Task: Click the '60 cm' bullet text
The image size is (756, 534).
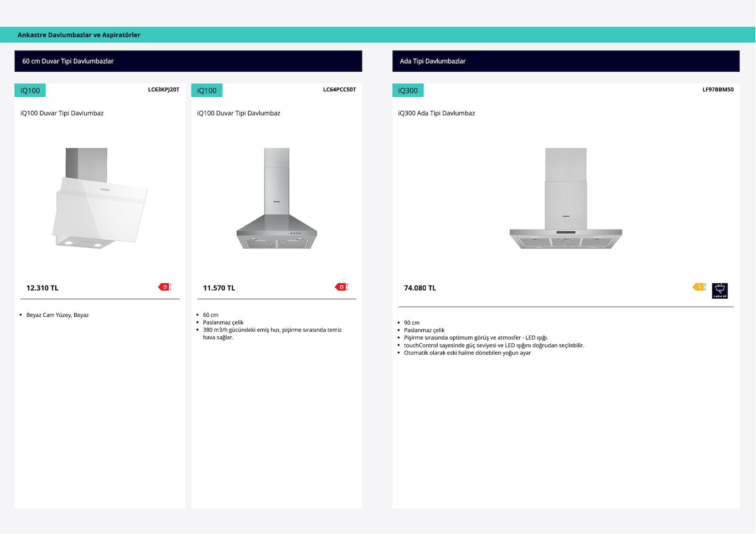Action: tap(211, 315)
